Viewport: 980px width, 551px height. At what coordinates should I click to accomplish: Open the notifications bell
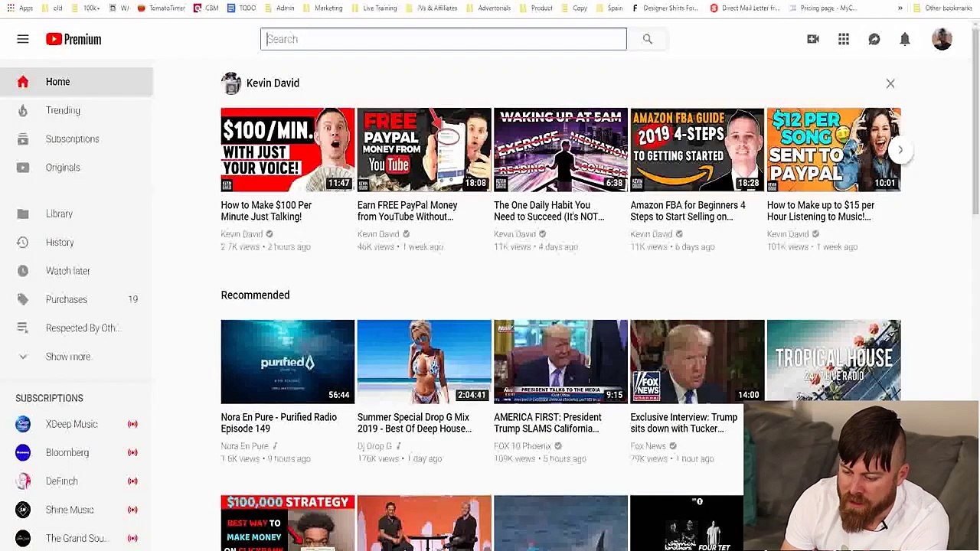click(905, 39)
